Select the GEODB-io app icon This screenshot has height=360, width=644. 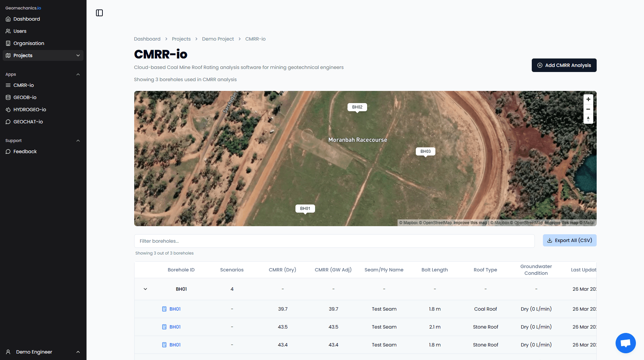8,97
